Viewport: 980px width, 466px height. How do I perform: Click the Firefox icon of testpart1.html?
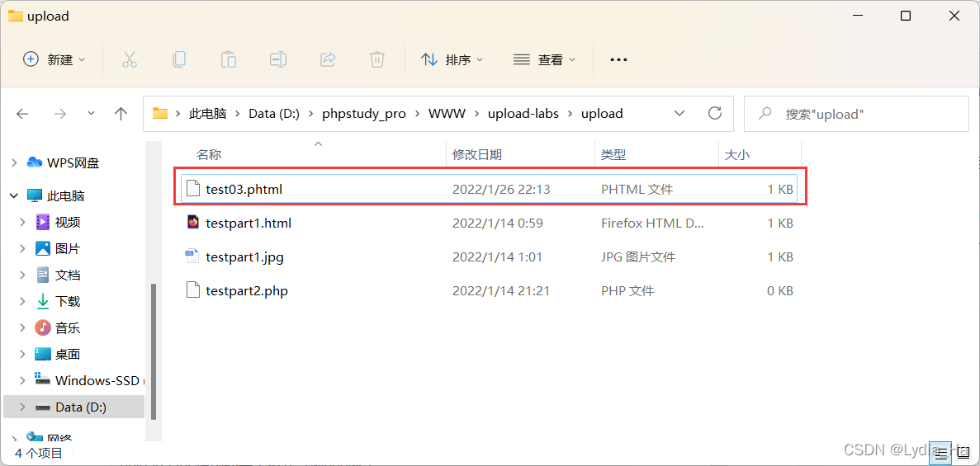pyautogui.click(x=193, y=223)
